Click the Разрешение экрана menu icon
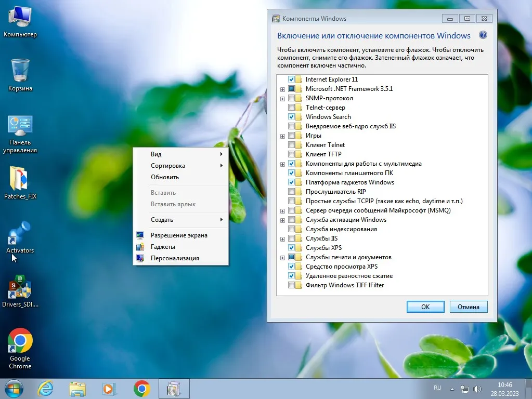Viewport: 532px width, 399px height. pyautogui.click(x=140, y=235)
